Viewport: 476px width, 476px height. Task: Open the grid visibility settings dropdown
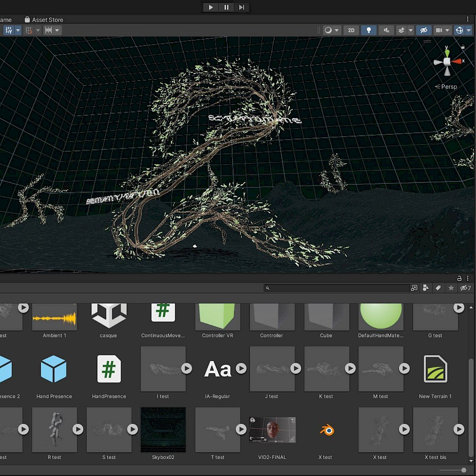(18, 30)
